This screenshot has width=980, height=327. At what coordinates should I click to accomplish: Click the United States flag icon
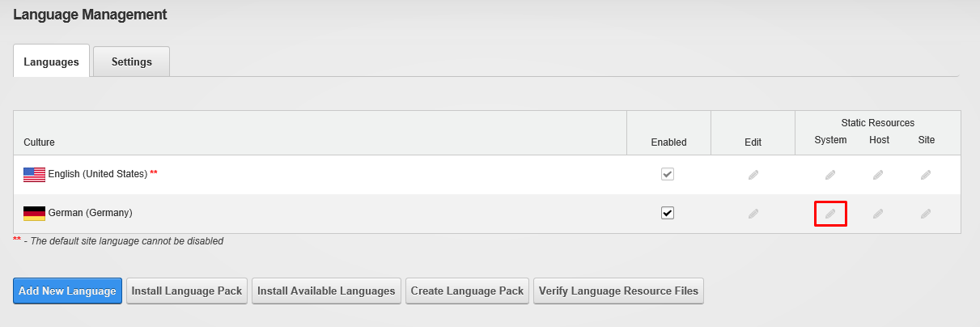34,174
